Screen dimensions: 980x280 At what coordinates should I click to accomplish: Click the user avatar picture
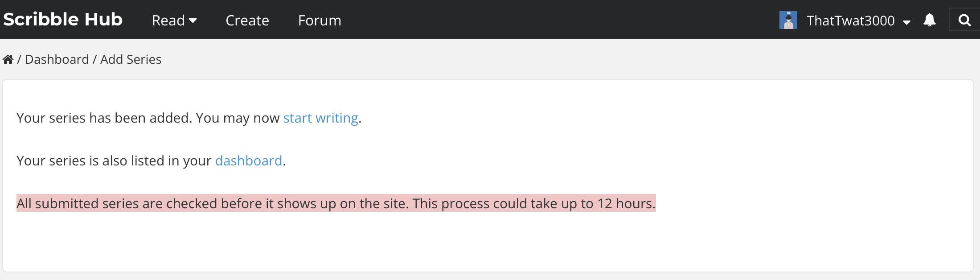point(788,20)
